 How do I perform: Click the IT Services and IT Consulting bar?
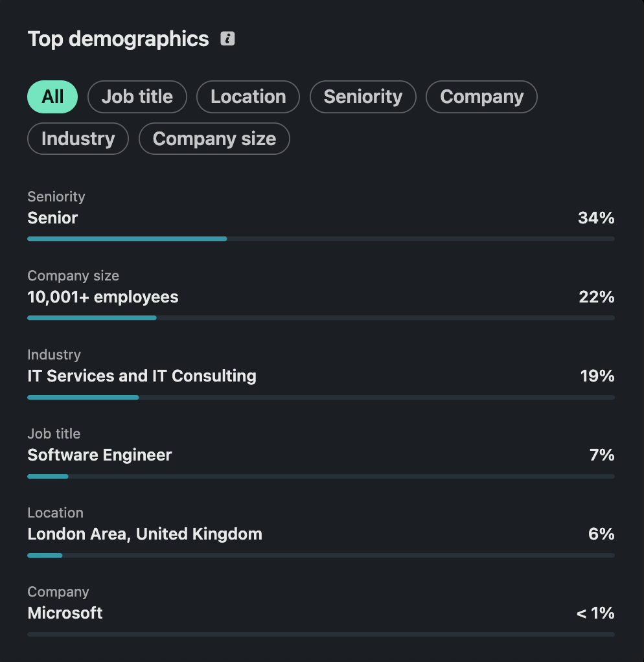click(321, 397)
